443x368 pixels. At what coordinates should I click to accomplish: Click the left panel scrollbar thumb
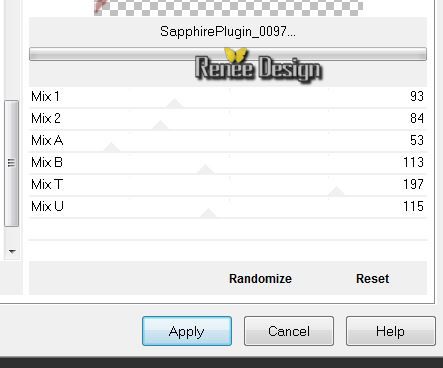[x=11, y=163]
